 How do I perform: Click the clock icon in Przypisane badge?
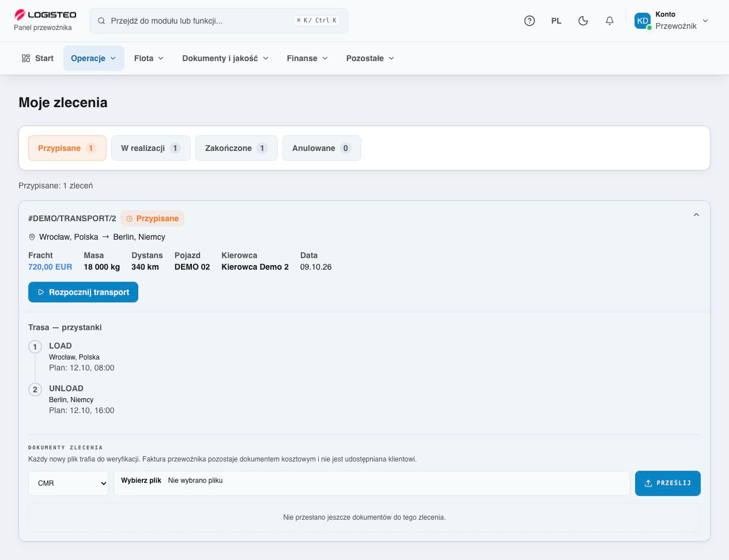click(130, 218)
